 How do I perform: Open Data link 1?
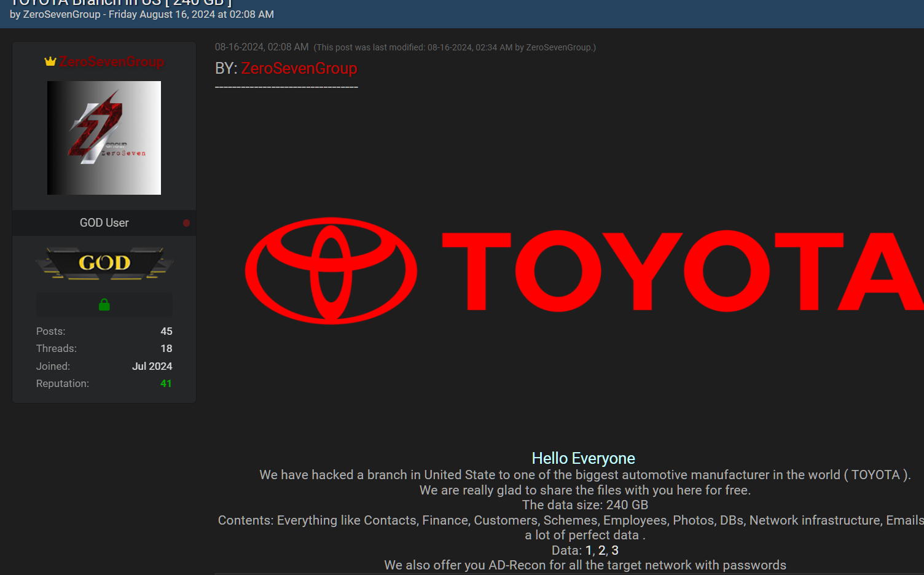click(x=589, y=550)
